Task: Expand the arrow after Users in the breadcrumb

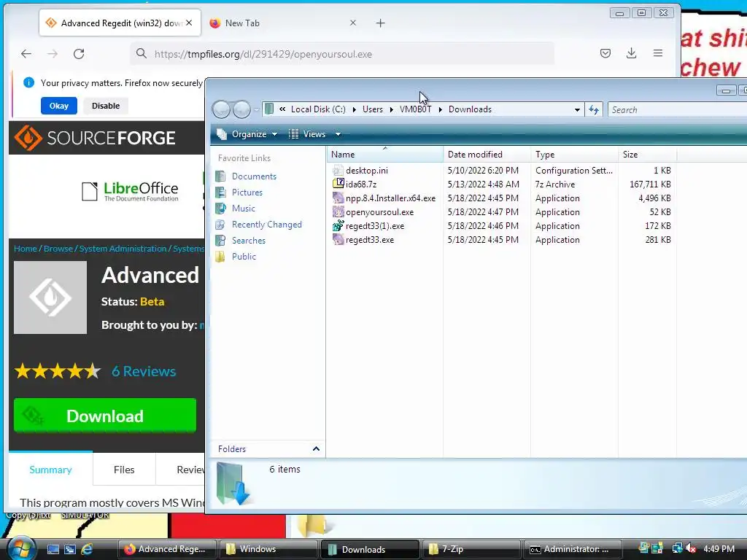Action: click(392, 109)
